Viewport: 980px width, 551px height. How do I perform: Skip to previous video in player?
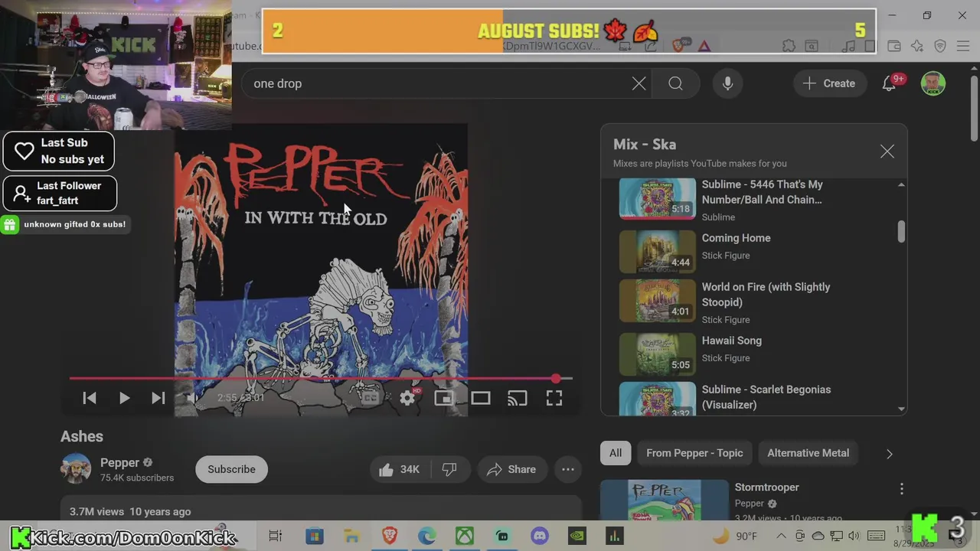(90, 398)
